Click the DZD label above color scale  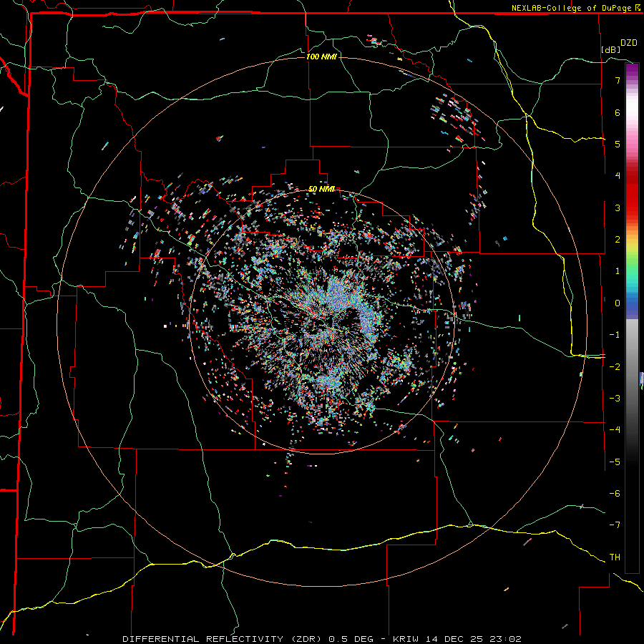coord(629,43)
